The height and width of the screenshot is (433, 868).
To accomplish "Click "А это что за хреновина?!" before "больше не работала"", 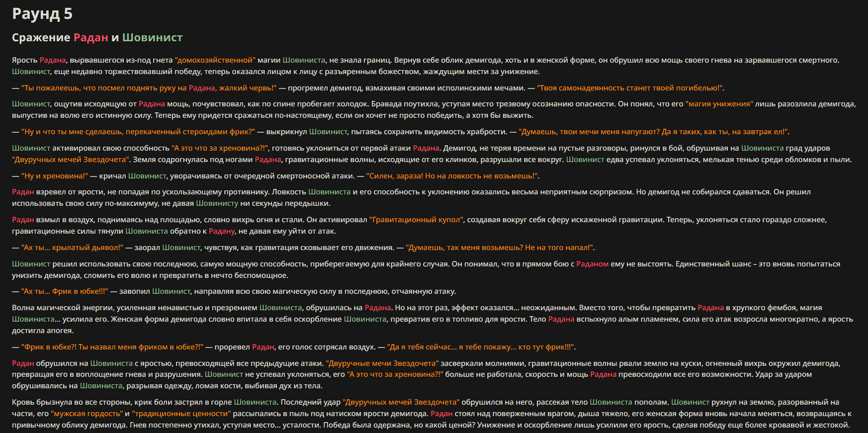I will point(395,374).
